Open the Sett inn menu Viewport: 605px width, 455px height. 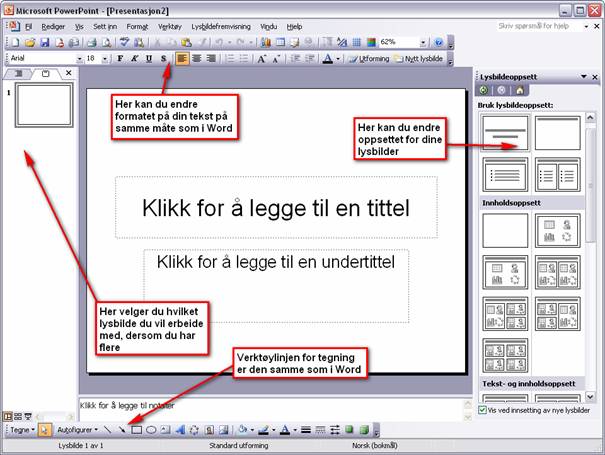point(105,27)
